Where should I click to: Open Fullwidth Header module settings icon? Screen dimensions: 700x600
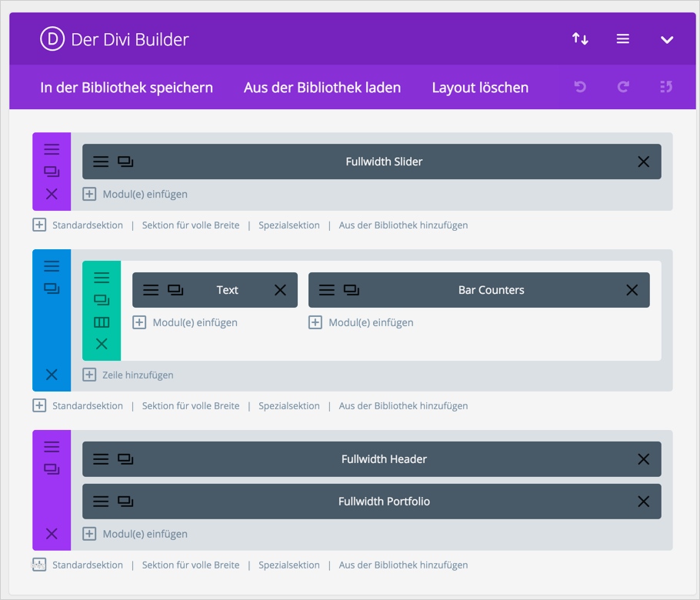click(x=101, y=459)
